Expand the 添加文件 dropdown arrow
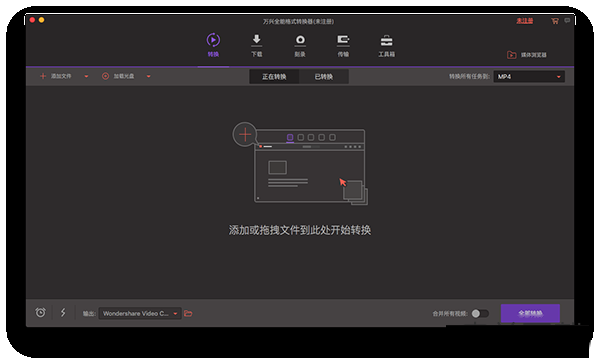600x364 pixels. [x=86, y=76]
